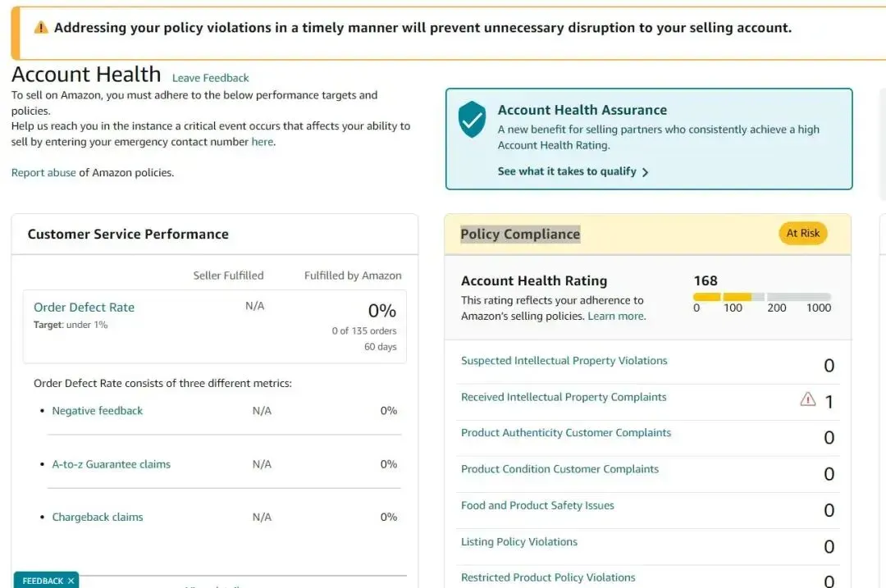Viewport: 886px width, 588px height.
Task: Open the Leave Feedback link
Action: click(x=210, y=78)
